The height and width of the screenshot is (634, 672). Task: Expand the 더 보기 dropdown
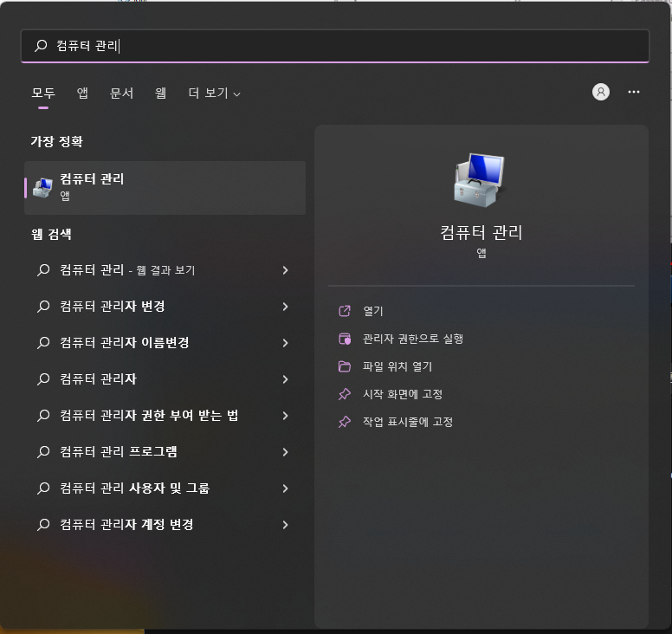tap(214, 93)
